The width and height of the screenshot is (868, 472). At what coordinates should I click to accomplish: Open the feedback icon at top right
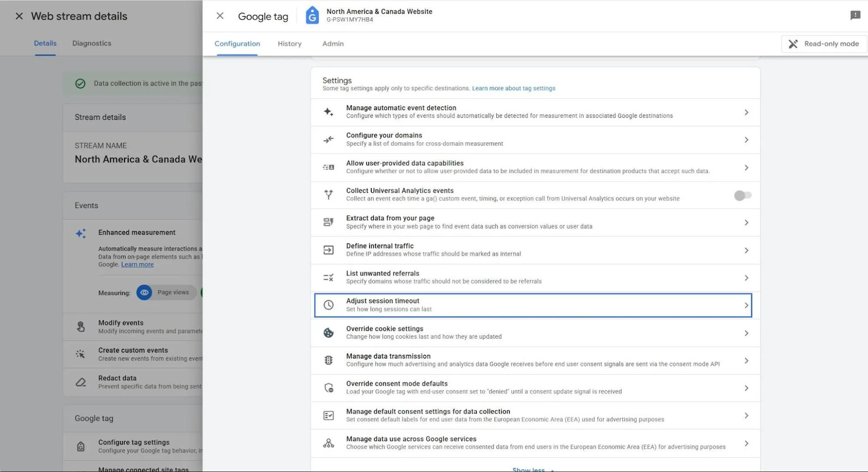click(855, 16)
